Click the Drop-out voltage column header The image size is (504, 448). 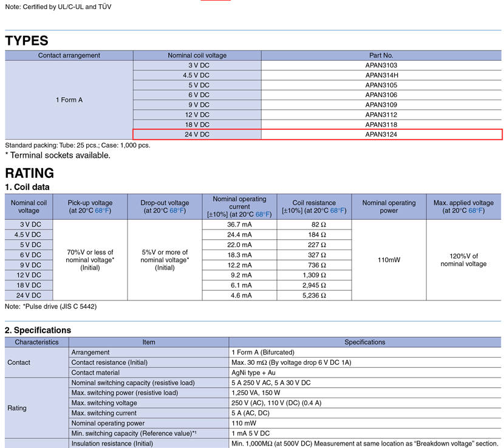165,206
